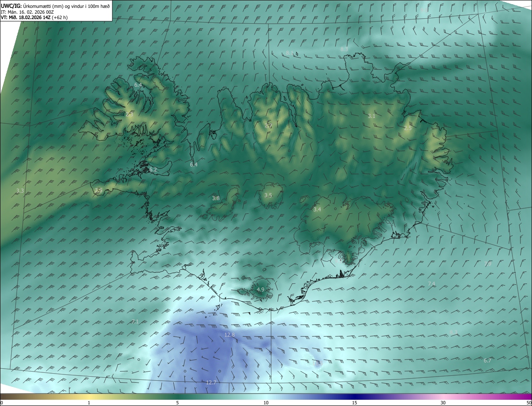
Task: Click the 7.4 value on the map
Action: [431, 284]
